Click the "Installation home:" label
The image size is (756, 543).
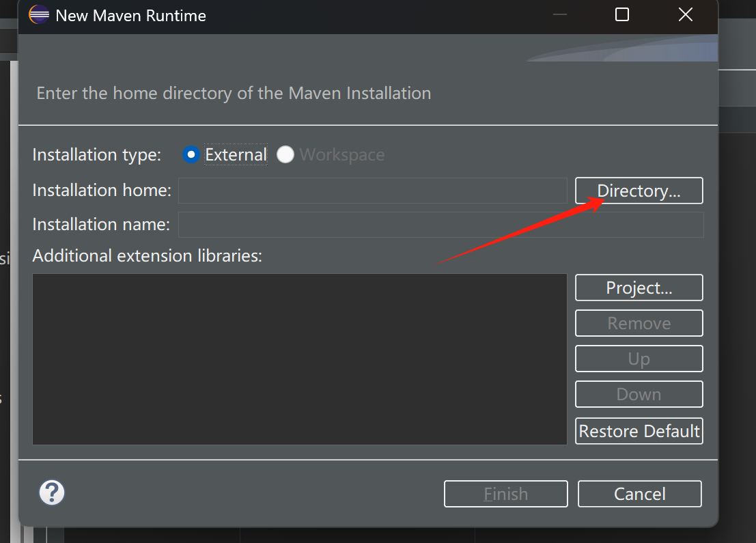pyautogui.click(x=102, y=191)
